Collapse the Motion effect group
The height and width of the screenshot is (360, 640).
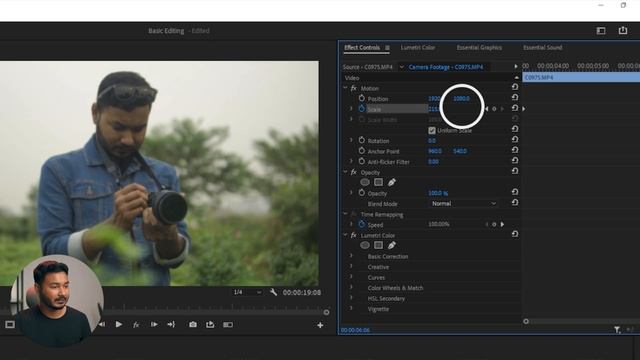pyautogui.click(x=345, y=88)
